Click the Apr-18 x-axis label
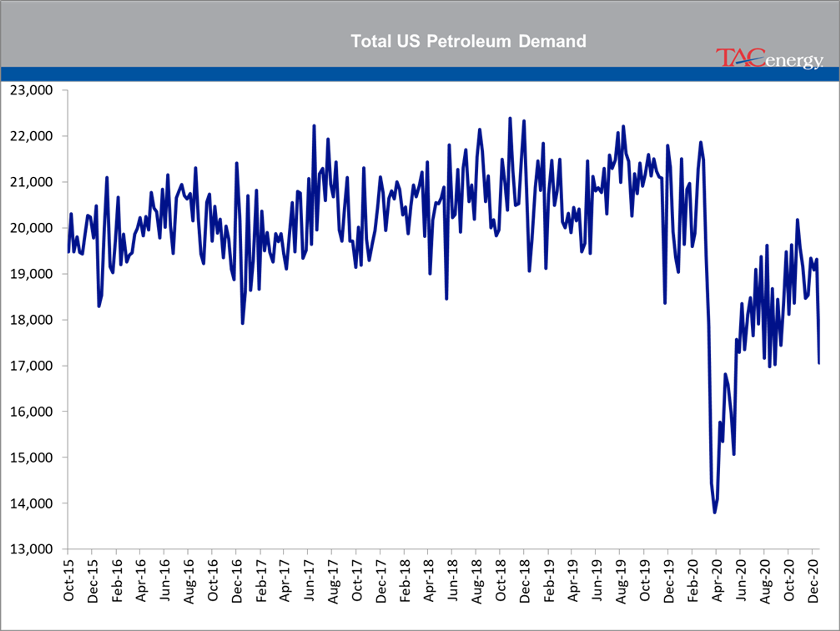Viewport: 840px width, 631px height. (x=428, y=580)
